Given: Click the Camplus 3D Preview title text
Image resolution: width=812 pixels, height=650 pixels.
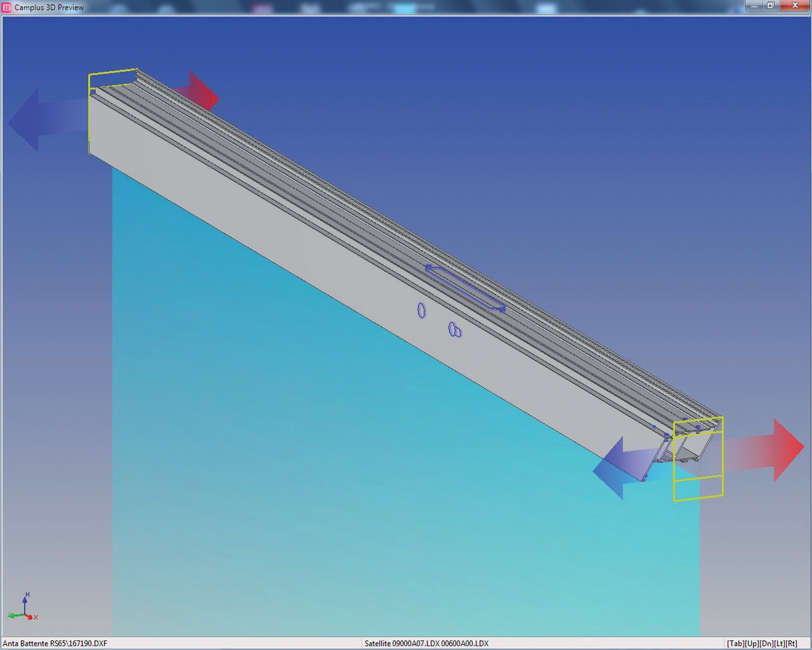Looking at the screenshot, I should [x=49, y=7].
